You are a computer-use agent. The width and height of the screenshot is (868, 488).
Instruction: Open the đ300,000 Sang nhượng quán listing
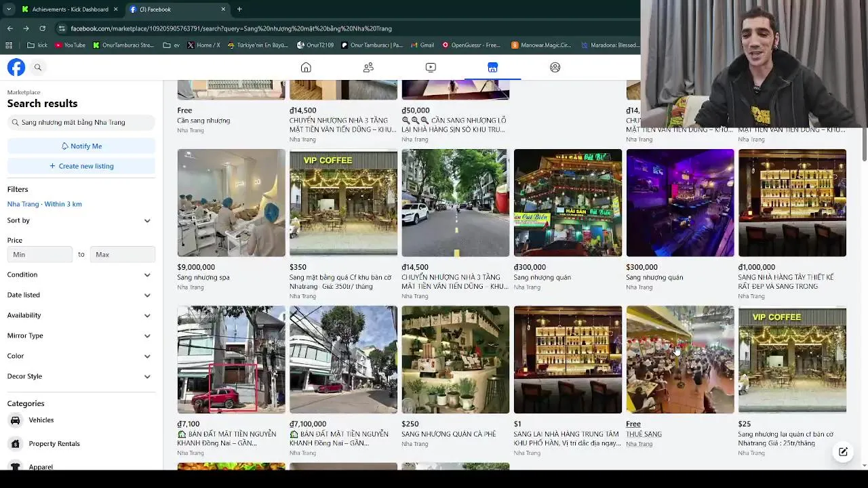pos(568,203)
